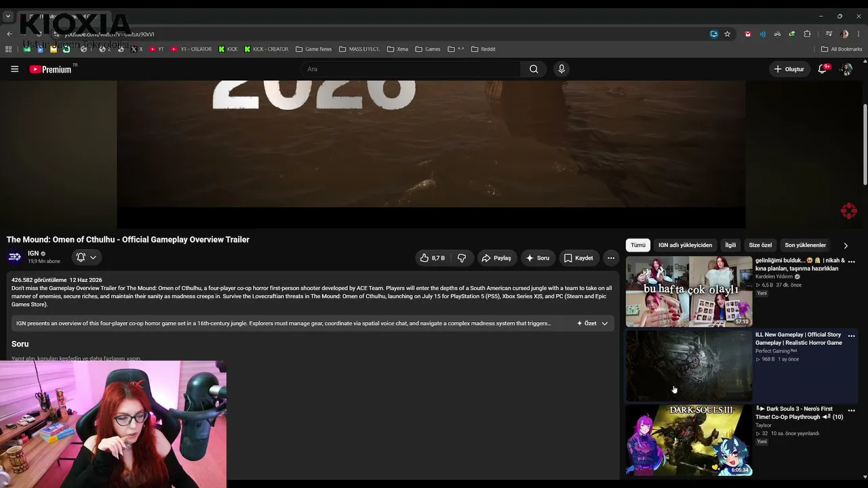The width and height of the screenshot is (868, 488).
Task: Click the Soru section heading
Action: pos(20,344)
